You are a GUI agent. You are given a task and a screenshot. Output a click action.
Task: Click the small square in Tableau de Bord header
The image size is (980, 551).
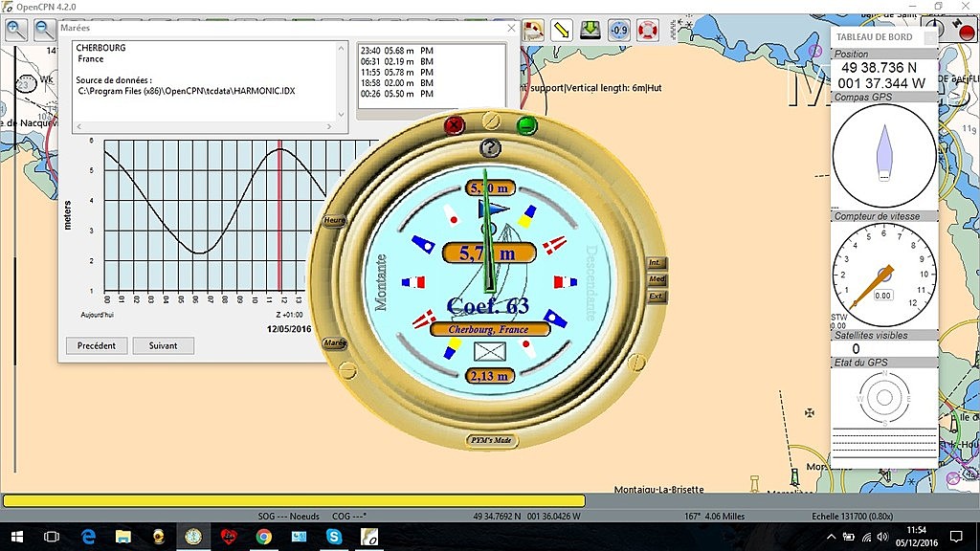[930, 37]
